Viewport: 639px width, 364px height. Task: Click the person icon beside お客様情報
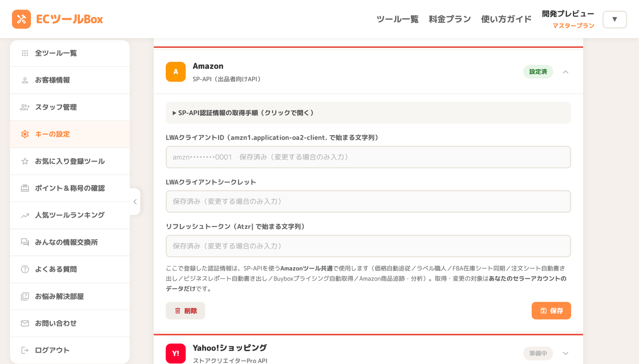(25, 80)
